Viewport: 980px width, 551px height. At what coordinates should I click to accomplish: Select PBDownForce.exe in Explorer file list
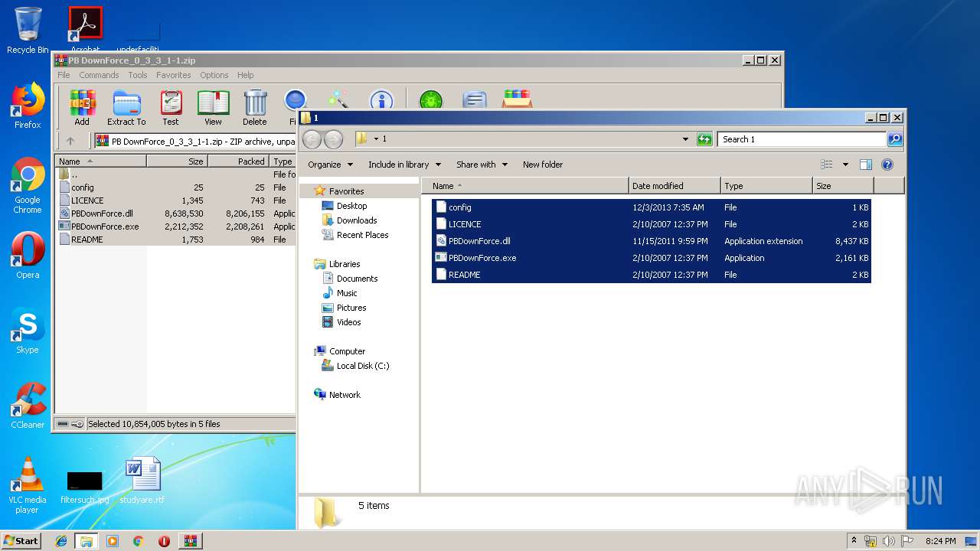coord(652,258)
